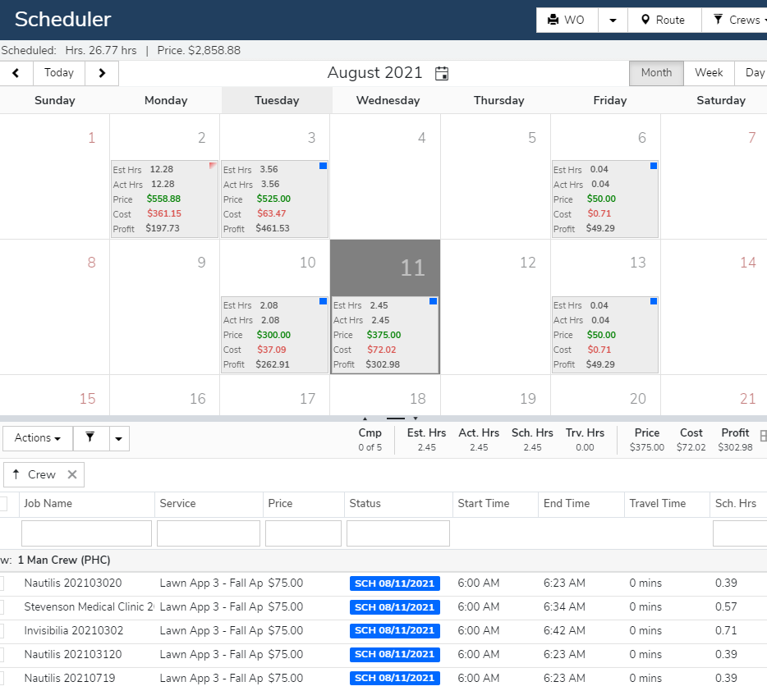Click the red flag on August 2 card
Image resolution: width=767 pixels, height=700 pixels.
213,166
